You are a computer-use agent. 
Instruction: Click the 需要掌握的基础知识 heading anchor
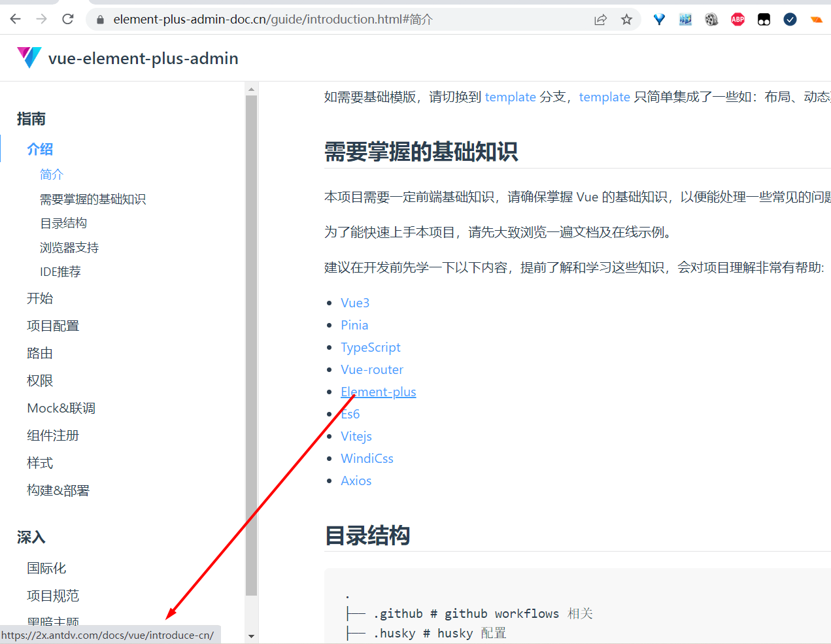[421, 152]
